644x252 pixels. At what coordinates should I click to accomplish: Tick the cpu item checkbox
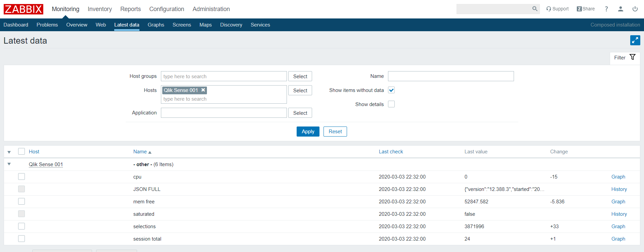point(22,177)
